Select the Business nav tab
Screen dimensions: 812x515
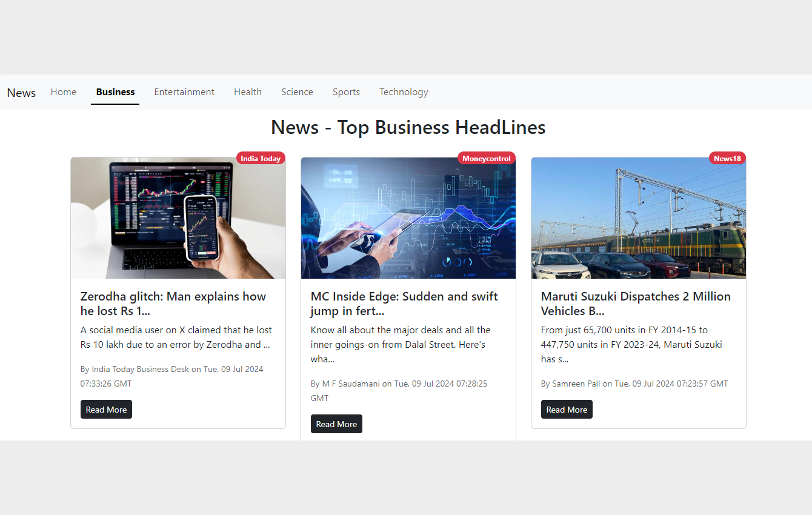tap(115, 92)
